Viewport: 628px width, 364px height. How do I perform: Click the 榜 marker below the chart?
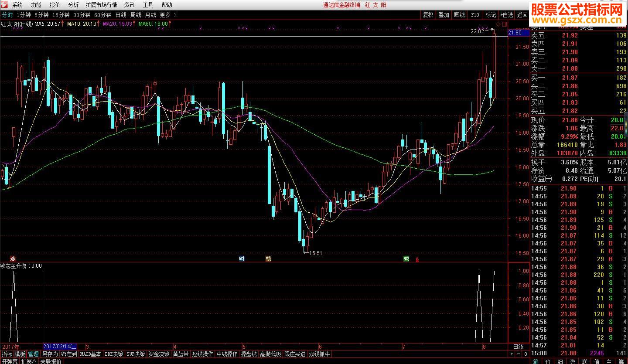[x=268, y=259]
